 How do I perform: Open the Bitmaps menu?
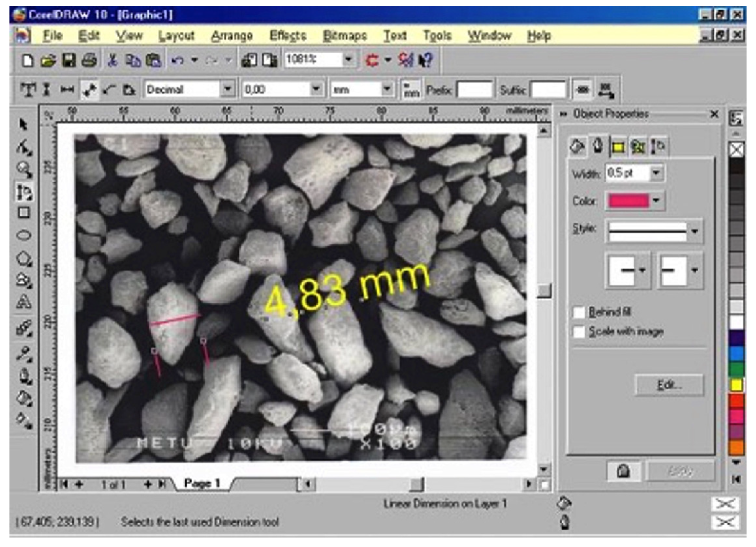[345, 36]
